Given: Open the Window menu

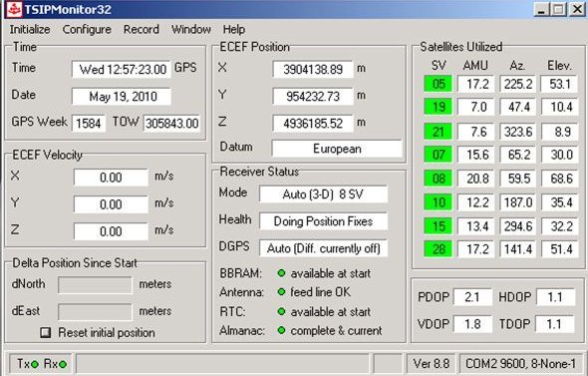Looking at the screenshot, I should (x=191, y=29).
